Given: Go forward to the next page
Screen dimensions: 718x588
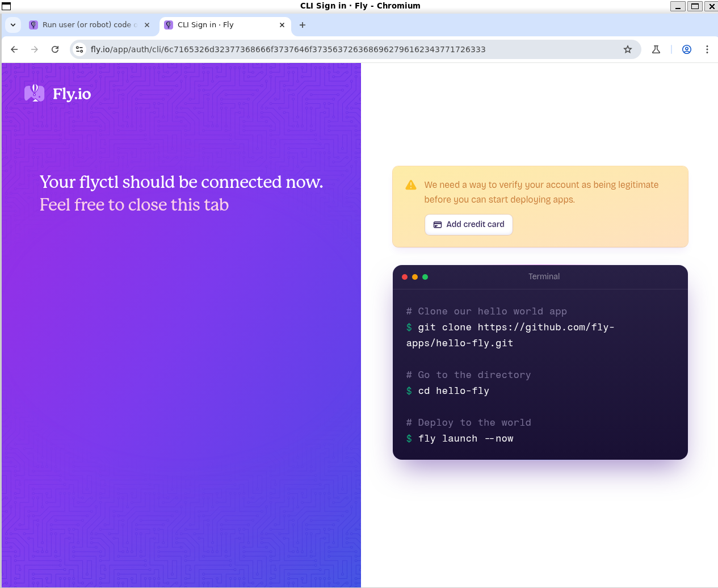Looking at the screenshot, I should tap(35, 49).
